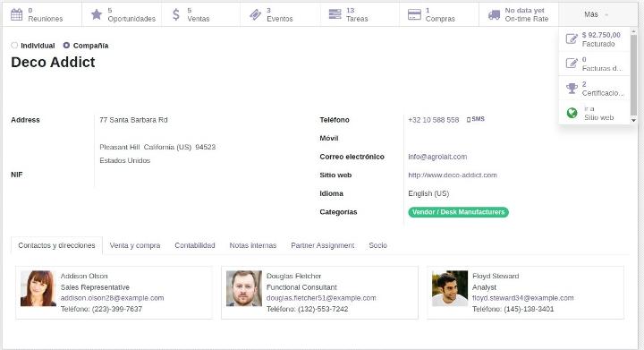Switch to the Partner Assignment tab
The image size is (644, 350).
(x=322, y=245)
